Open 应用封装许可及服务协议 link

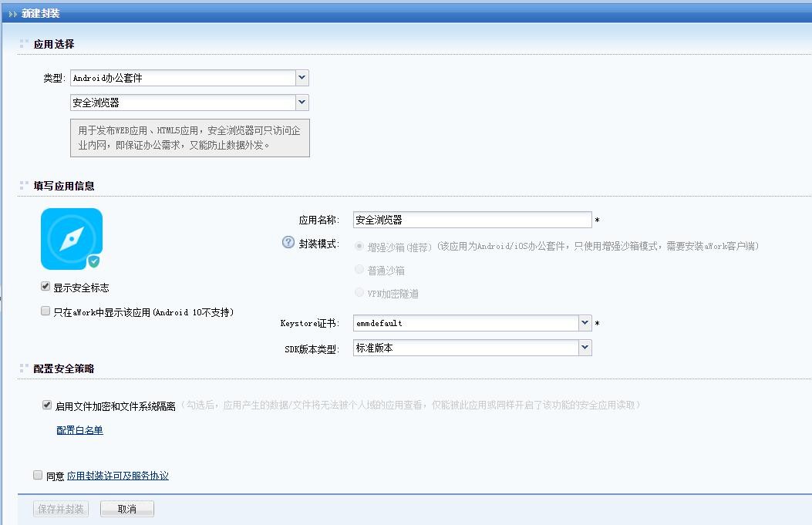(117, 476)
